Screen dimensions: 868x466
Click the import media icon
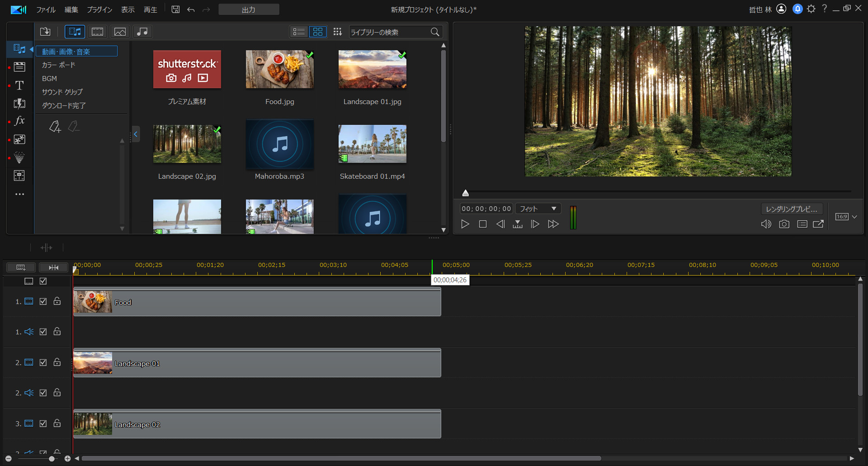click(x=45, y=32)
